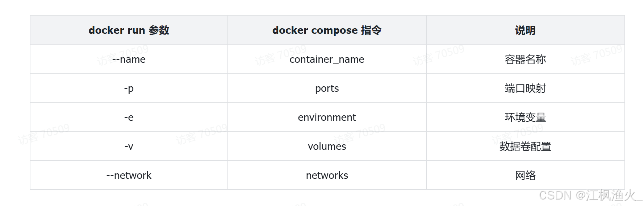Click the "网络" description cell
Image resolution: width=644 pixels, height=206 pixels.
(525, 176)
